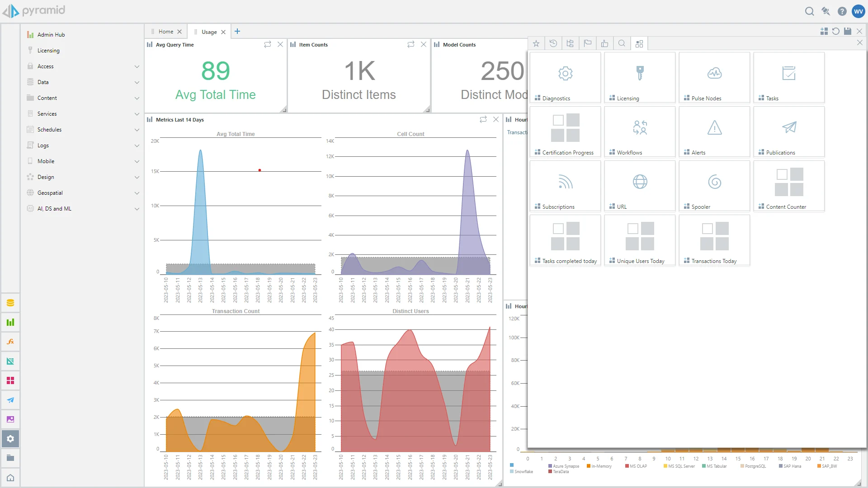Viewport: 868px width, 488px height.
Task: Click MS OLAP red legend swatch
Action: (x=627, y=466)
